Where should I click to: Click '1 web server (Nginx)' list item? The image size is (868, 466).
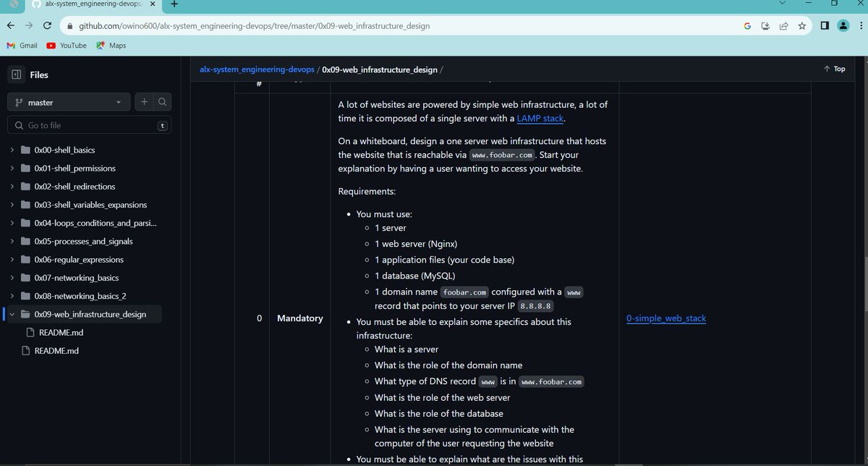(x=416, y=244)
